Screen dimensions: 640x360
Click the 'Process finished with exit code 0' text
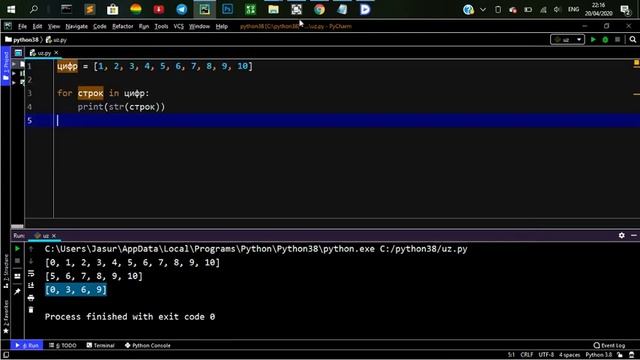[x=130, y=317]
